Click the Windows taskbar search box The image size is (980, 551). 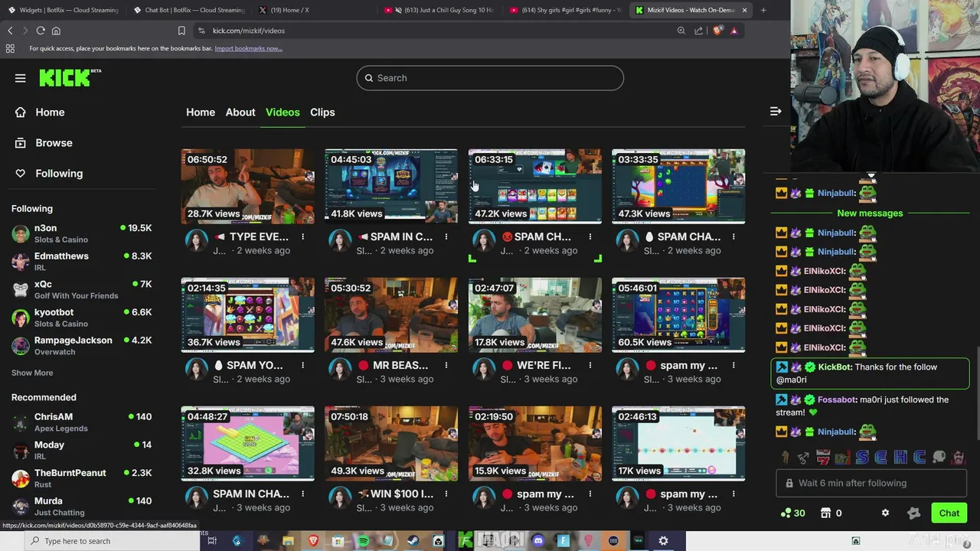113,541
